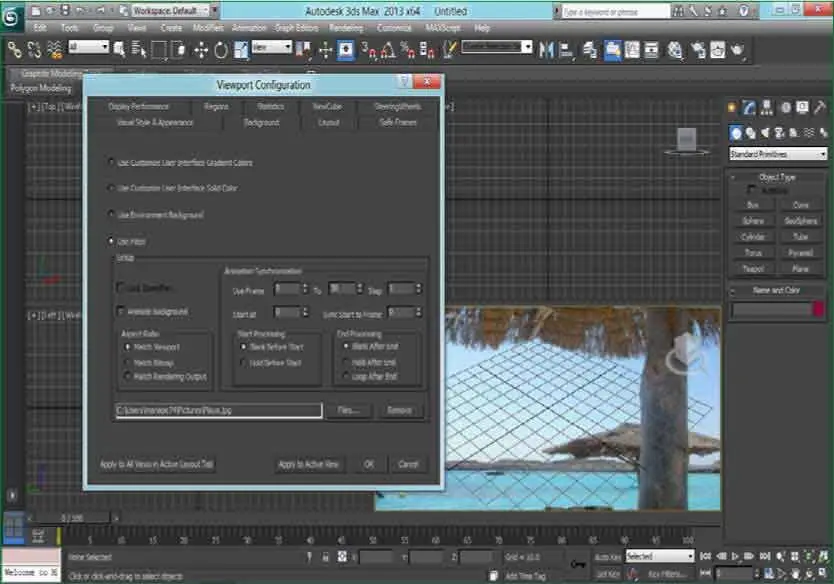This screenshot has height=584, width=834.
Task: Confirm Viewport Configuration with OK
Action: 369,464
